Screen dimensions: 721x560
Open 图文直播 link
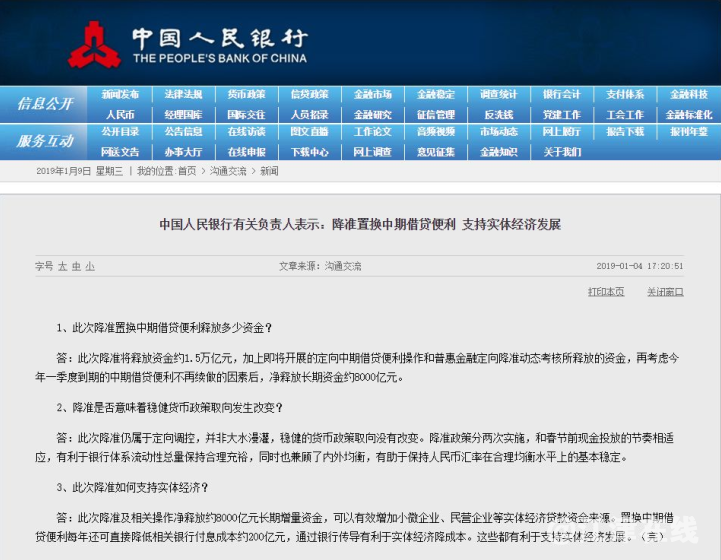click(x=309, y=131)
